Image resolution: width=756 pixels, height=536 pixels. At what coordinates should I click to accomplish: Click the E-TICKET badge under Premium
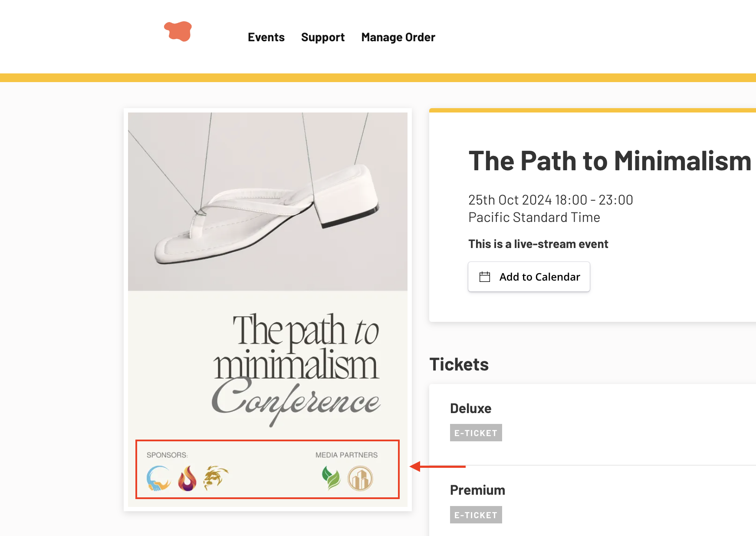(476, 514)
